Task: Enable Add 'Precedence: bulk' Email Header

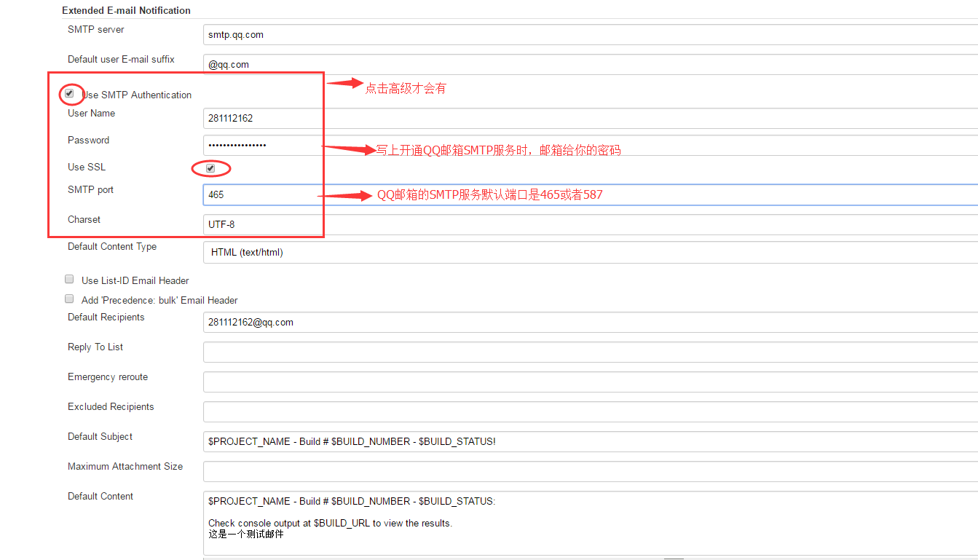Action: pos(69,299)
